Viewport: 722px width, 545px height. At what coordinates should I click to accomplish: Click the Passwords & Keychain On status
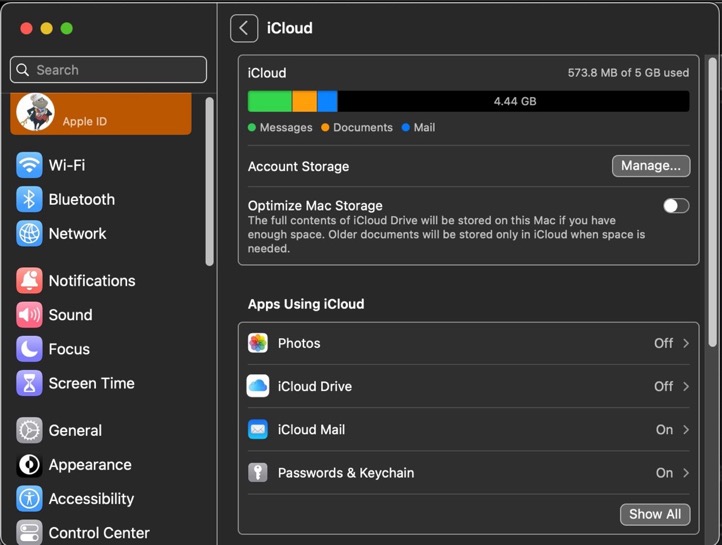point(664,473)
